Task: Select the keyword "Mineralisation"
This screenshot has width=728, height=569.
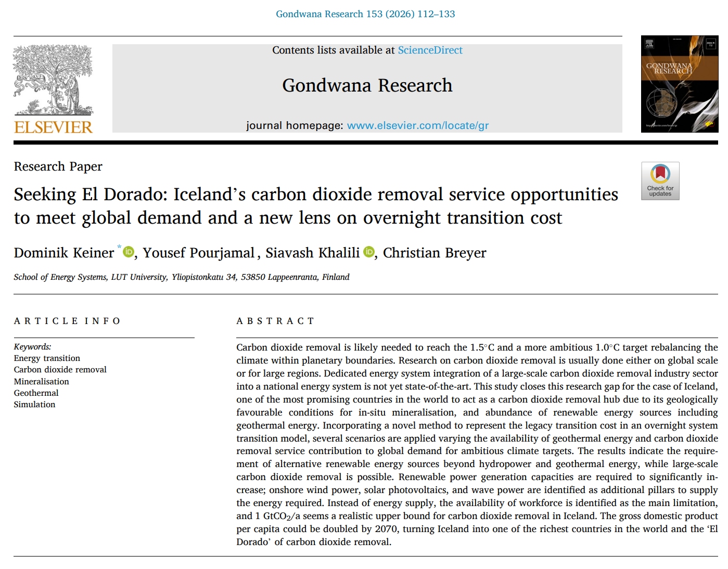Action: (41, 381)
